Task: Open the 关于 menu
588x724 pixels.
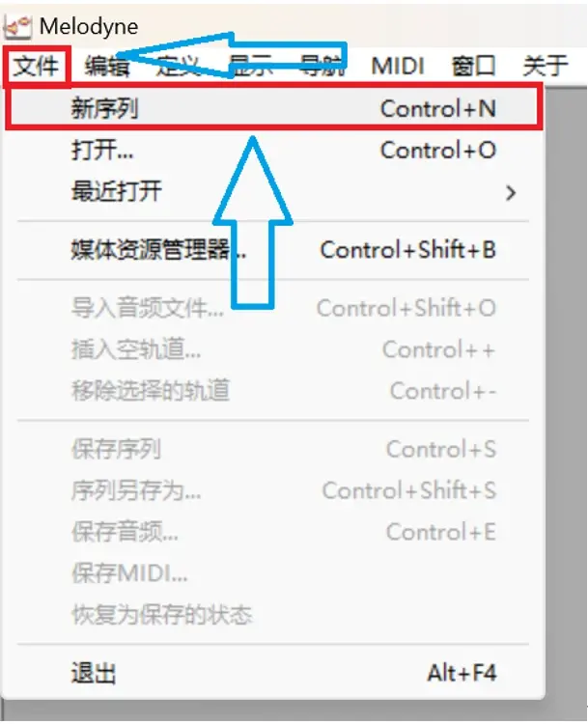Action: 546,66
